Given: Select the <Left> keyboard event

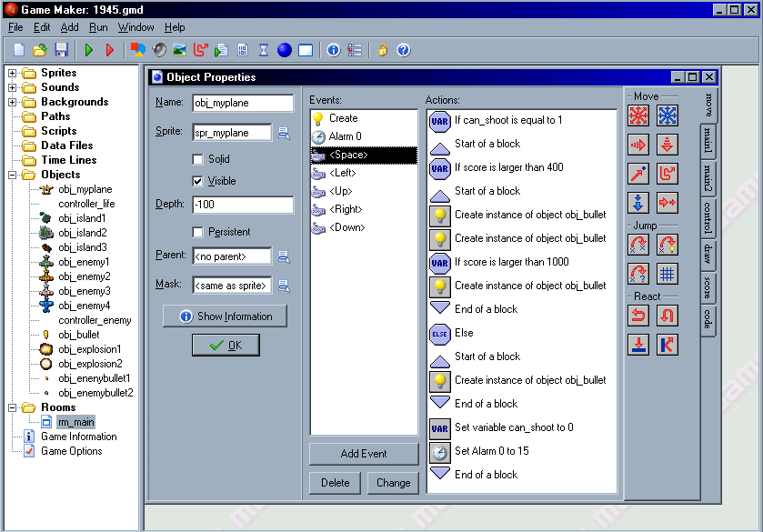Looking at the screenshot, I should click(364, 173).
